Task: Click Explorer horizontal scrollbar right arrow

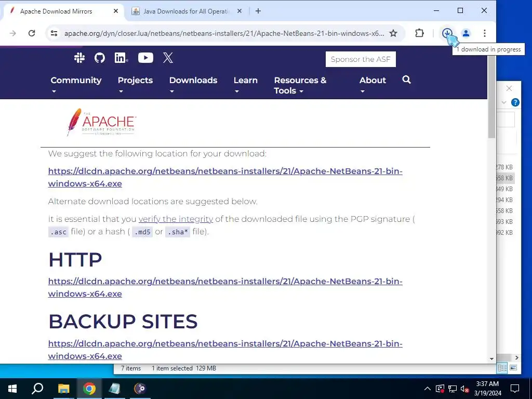Action: [x=517, y=357]
